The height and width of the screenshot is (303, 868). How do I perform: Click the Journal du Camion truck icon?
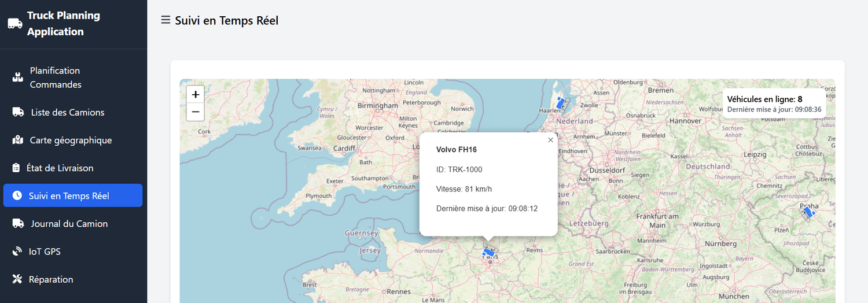(18, 224)
